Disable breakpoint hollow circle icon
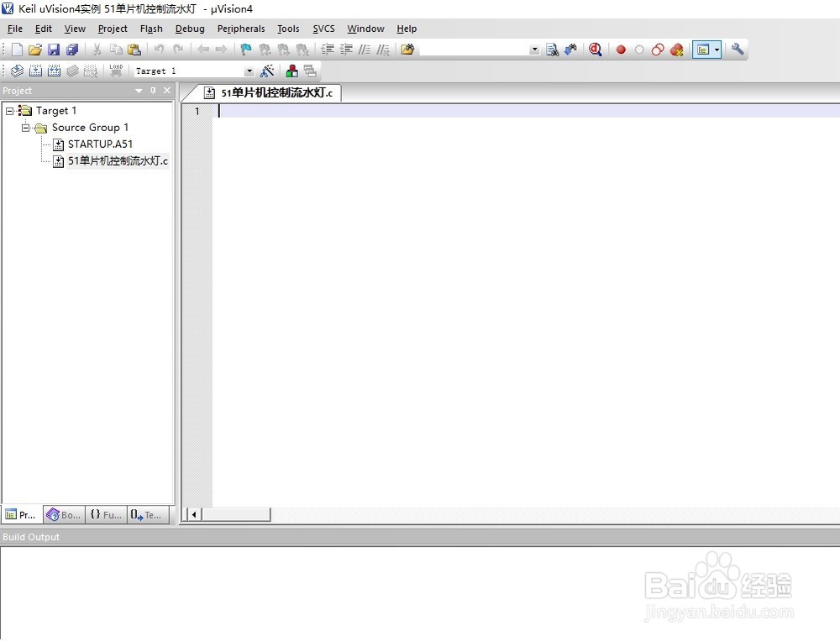The width and height of the screenshot is (840, 641). [x=639, y=50]
